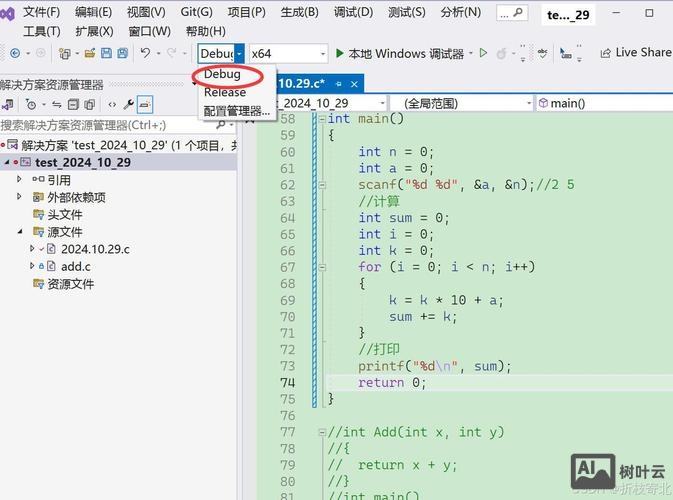Expand the 引用 tree node

(19, 179)
